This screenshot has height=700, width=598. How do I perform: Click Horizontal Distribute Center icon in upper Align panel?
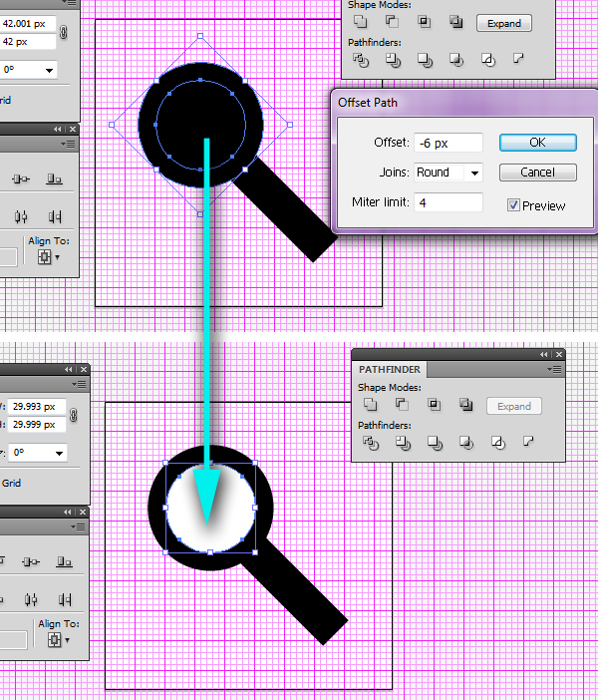pyautogui.click(x=21, y=217)
